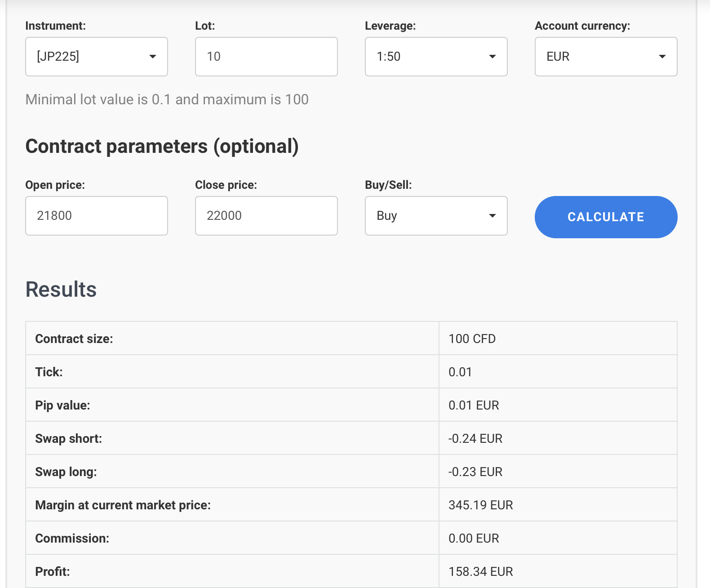Image resolution: width=710 pixels, height=588 pixels.
Task: Click the Margin at current market price label
Action: pos(123,505)
